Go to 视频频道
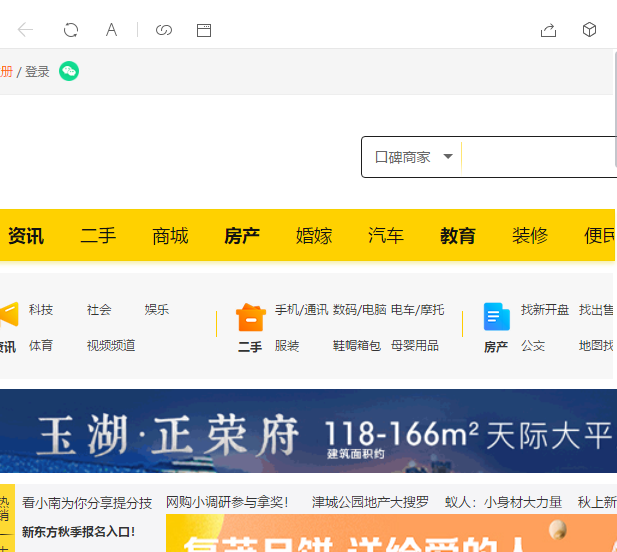This screenshot has width=617, height=552. click(x=111, y=346)
